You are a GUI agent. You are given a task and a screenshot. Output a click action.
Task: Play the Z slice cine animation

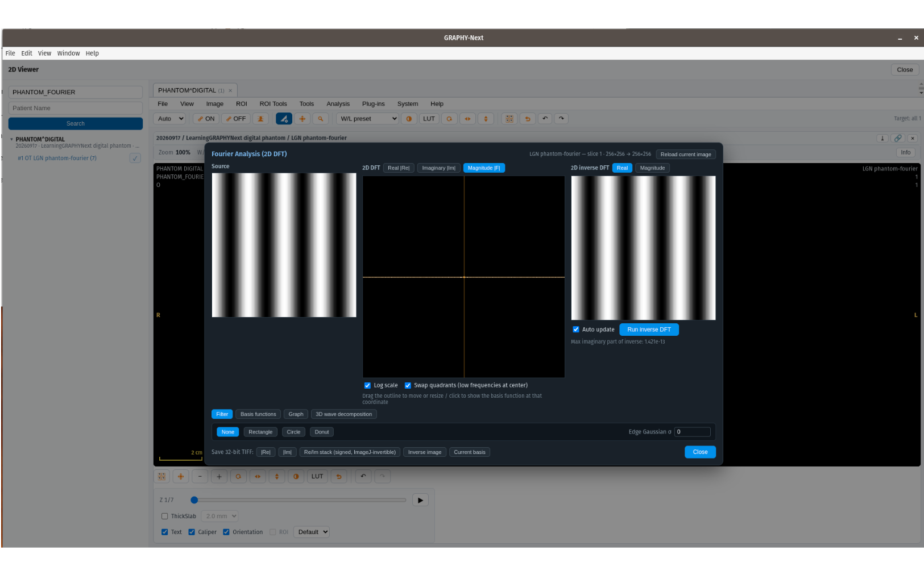tap(420, 501)
